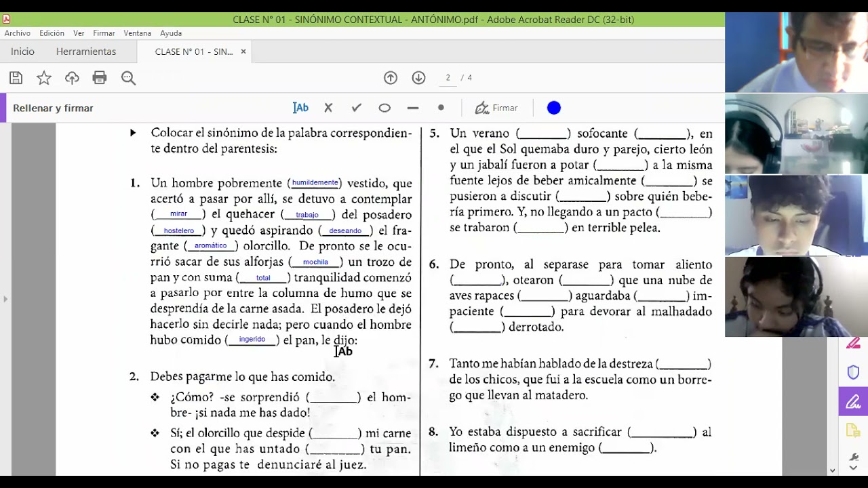The width and height of the screenshot is (868, 488).
Task: Expand the left navigation pane arrow
Action: pyautogui.click(x=5, y=298)
